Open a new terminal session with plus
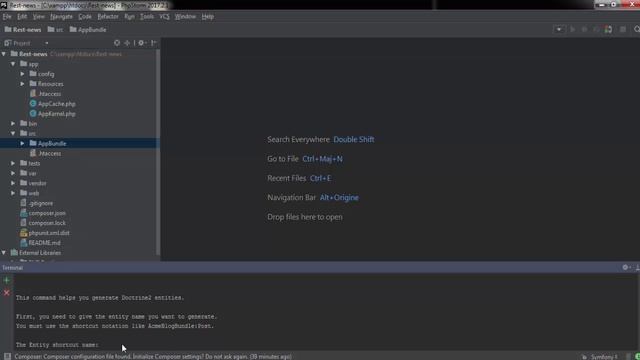This screenshot has height=360, width=640. click(7, 280)
